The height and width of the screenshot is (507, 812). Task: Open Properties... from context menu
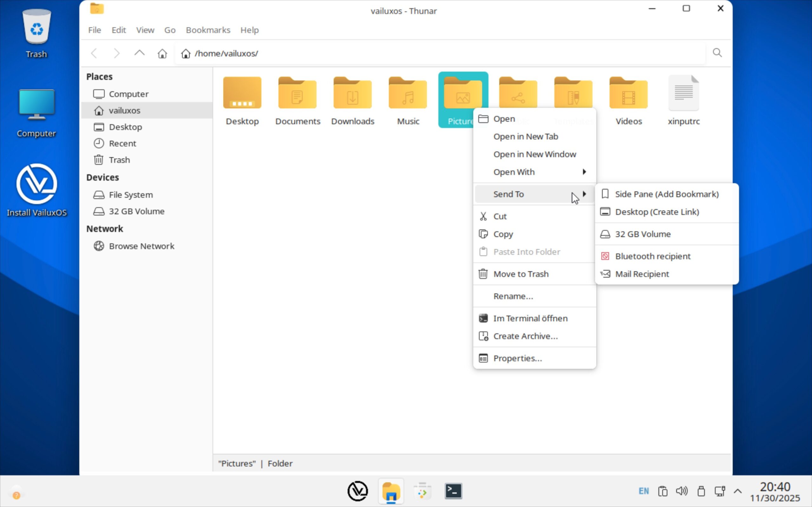tap(517, 358)
